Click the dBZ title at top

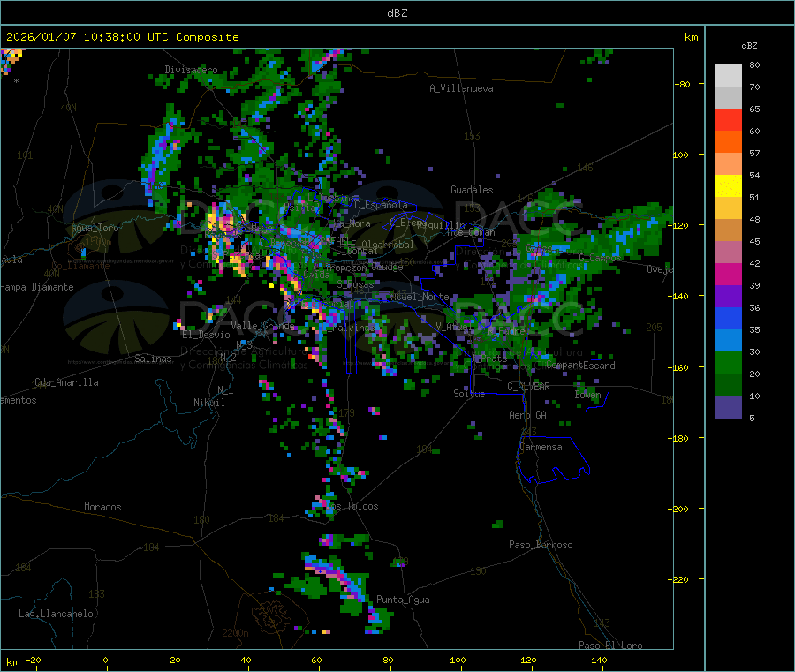[x=397, y=13]
